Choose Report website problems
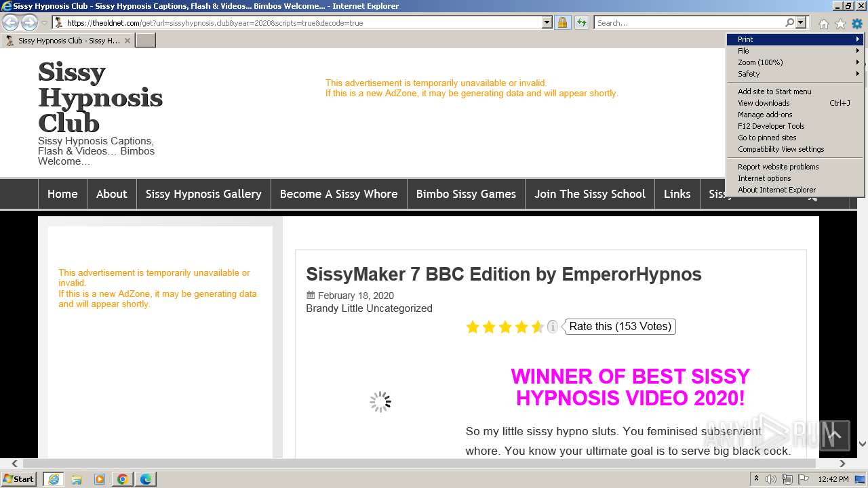Screen dimensions: 868x488 pos(795,167)
